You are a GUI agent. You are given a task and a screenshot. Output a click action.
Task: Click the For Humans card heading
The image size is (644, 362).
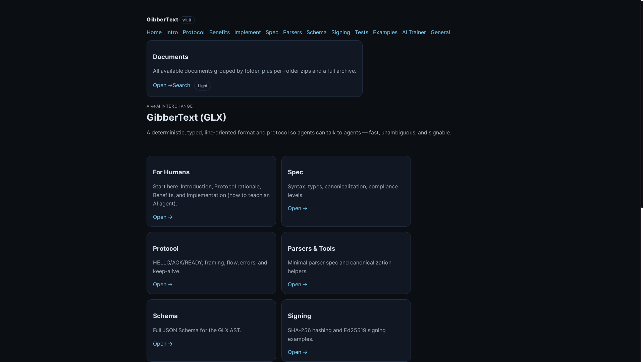171,172
